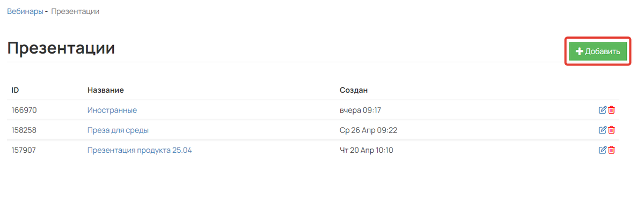
Task: Click trash icon for Преза для среды
Action: (611, 130)
